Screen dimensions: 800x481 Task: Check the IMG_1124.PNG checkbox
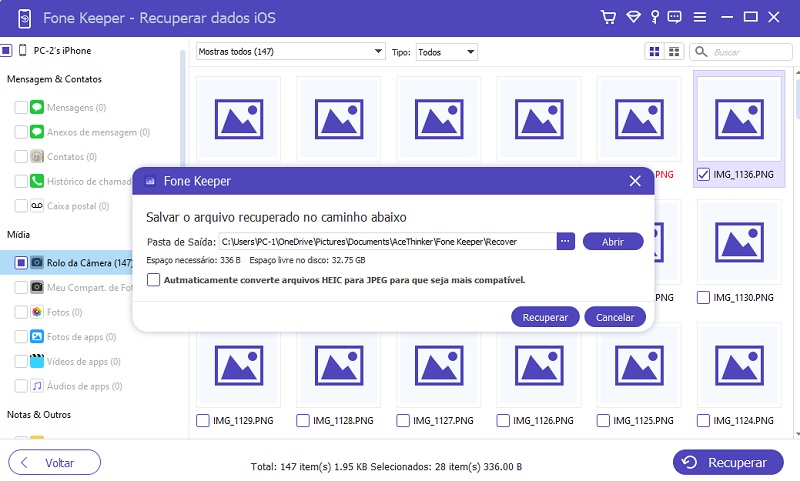click(703, 420)
